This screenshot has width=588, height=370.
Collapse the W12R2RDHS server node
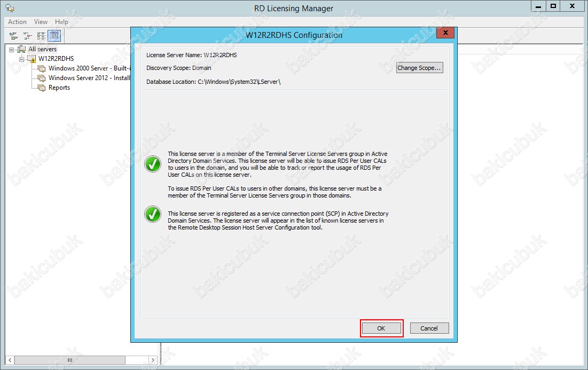pyautogui.click(x=21, y=59)
